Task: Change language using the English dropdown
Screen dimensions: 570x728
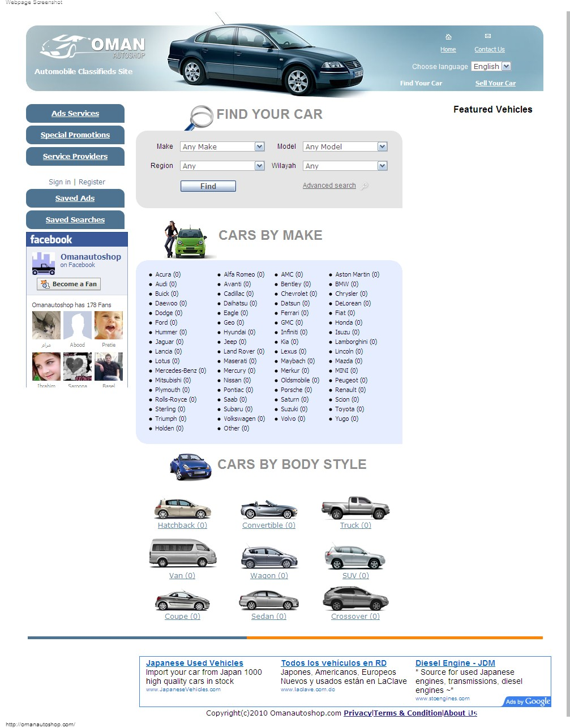Action: click(490, 66)
